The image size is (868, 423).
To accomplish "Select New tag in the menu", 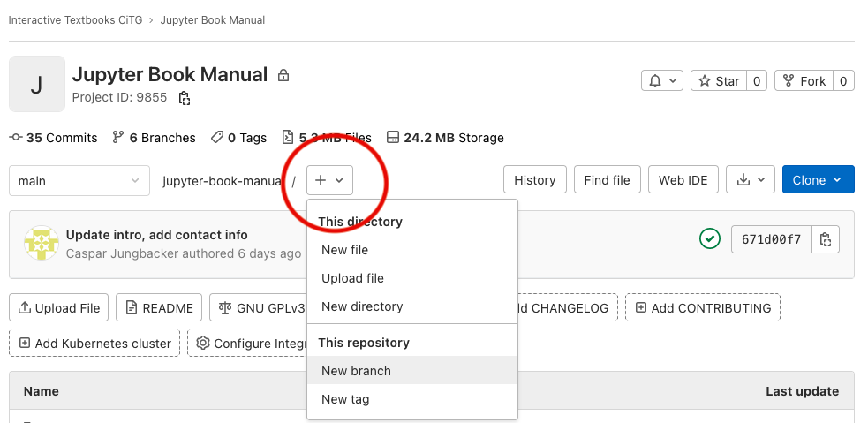I will click(x=412, y=398).
